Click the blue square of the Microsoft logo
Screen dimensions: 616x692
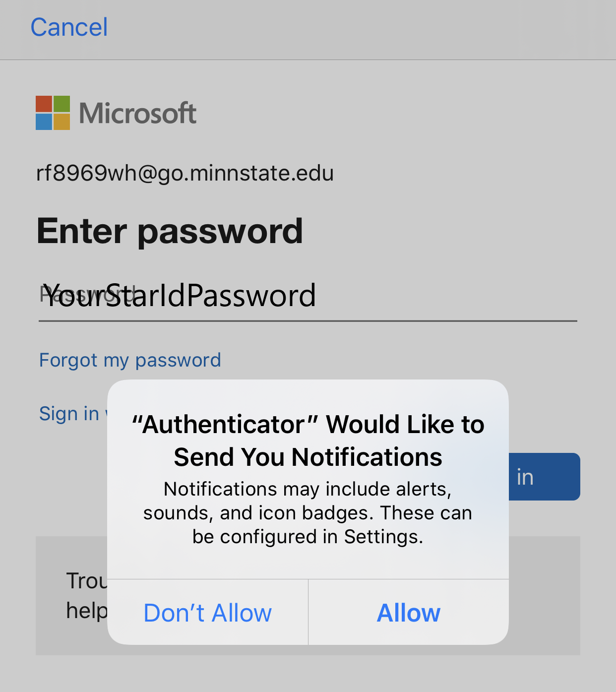click(x=44, y=122)
